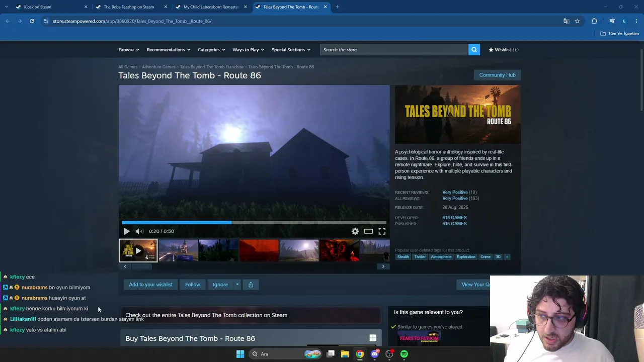Click the Thriller tag
Viewport: 644px width, 362px height.
(420, 257)
